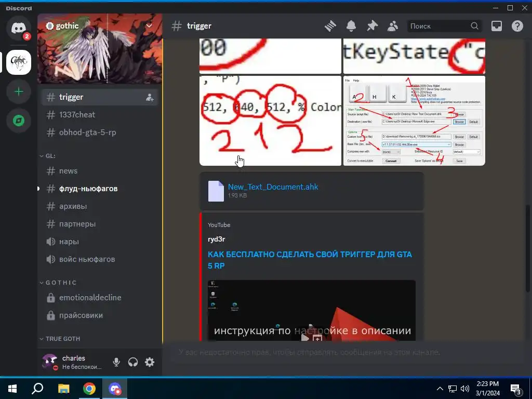Show hidden system tray icons
Screen dimensions: 532x399
point(440,389)
